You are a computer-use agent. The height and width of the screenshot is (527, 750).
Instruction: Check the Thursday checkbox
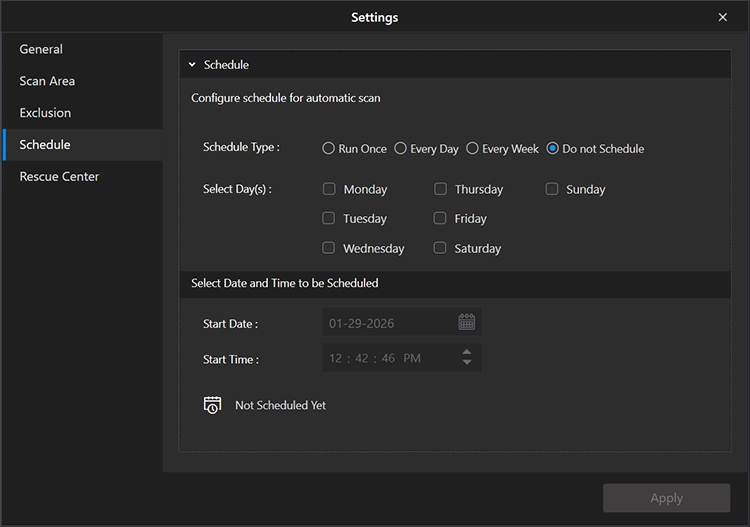(x=440, y=189)
